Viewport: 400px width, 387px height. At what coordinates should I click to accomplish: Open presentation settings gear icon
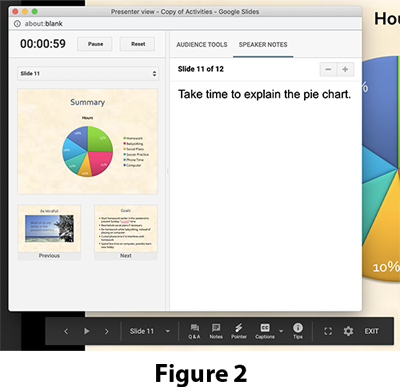pyautogui.click(x=348, y=331)
